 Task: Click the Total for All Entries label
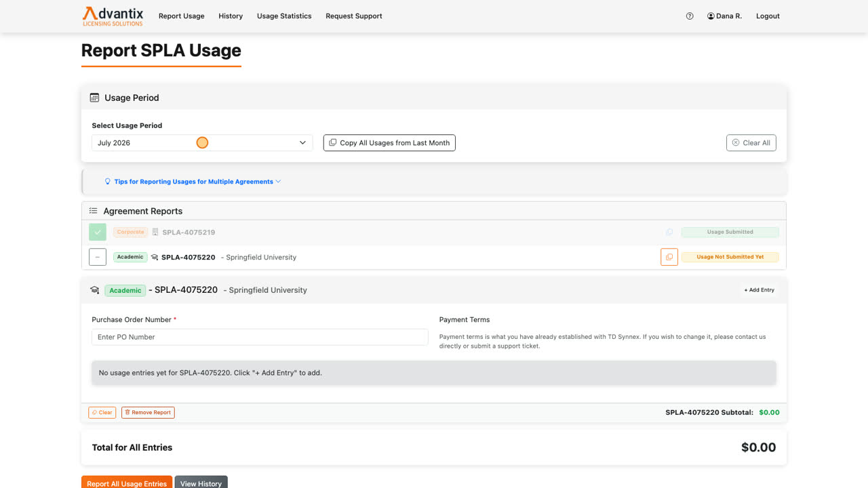pyautogui.click(x=132, y=447)
